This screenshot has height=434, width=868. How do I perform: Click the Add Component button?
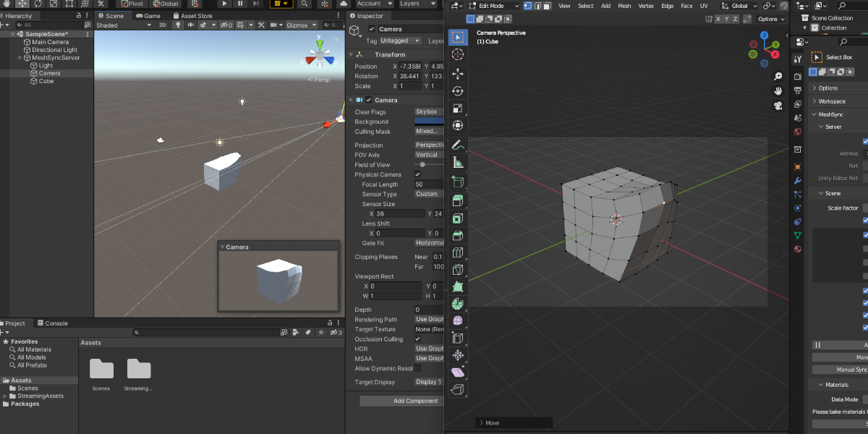point(415,401)
